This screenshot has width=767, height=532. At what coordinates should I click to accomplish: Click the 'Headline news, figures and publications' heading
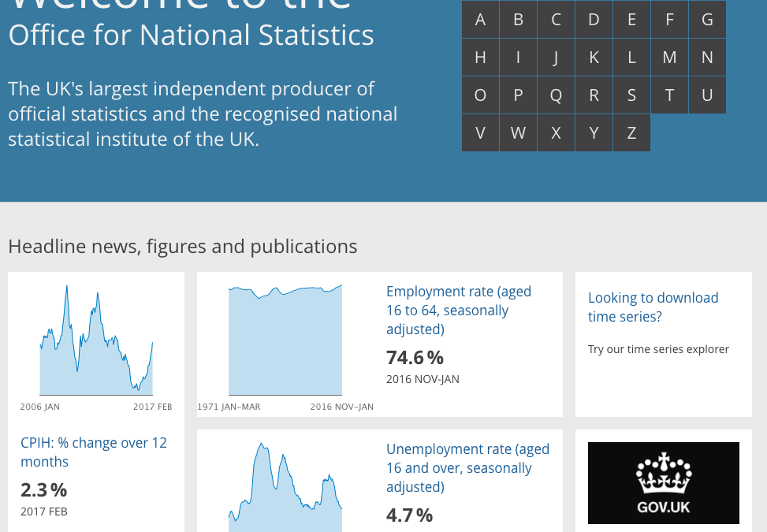click(182, 247)
